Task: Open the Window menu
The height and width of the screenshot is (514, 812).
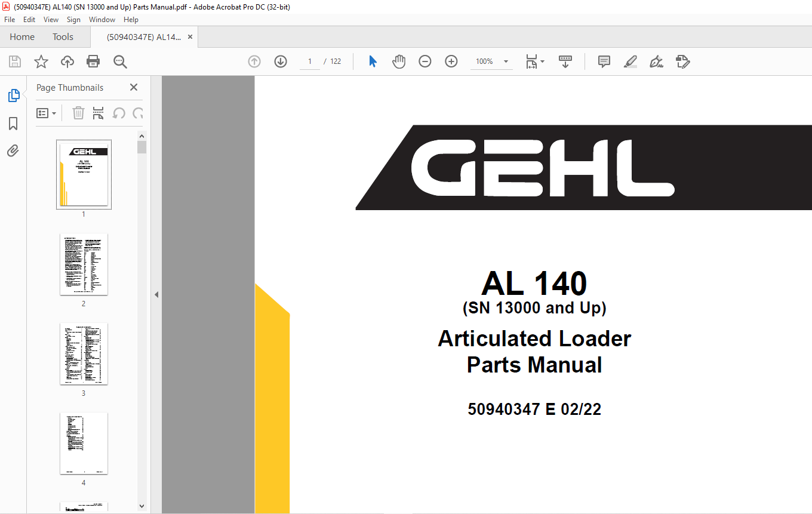Action: [102, 20]
